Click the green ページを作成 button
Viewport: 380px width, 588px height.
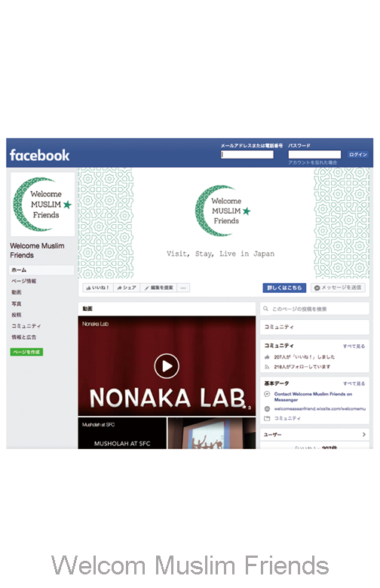coord(26,352)
